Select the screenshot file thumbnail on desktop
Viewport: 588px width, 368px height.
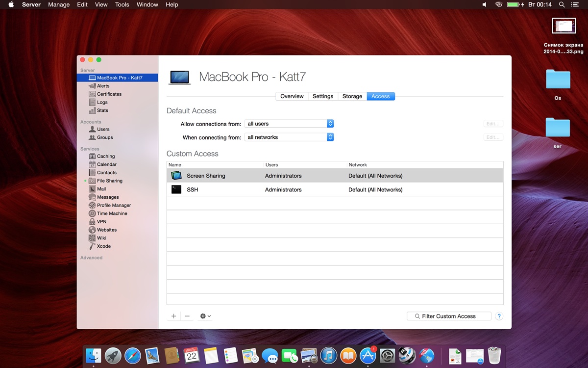[563, 26]
